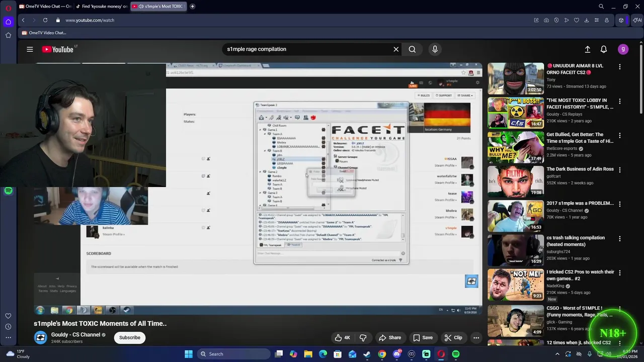Open more actions under the video
The image size is (644, 362).
pos(476,338)
